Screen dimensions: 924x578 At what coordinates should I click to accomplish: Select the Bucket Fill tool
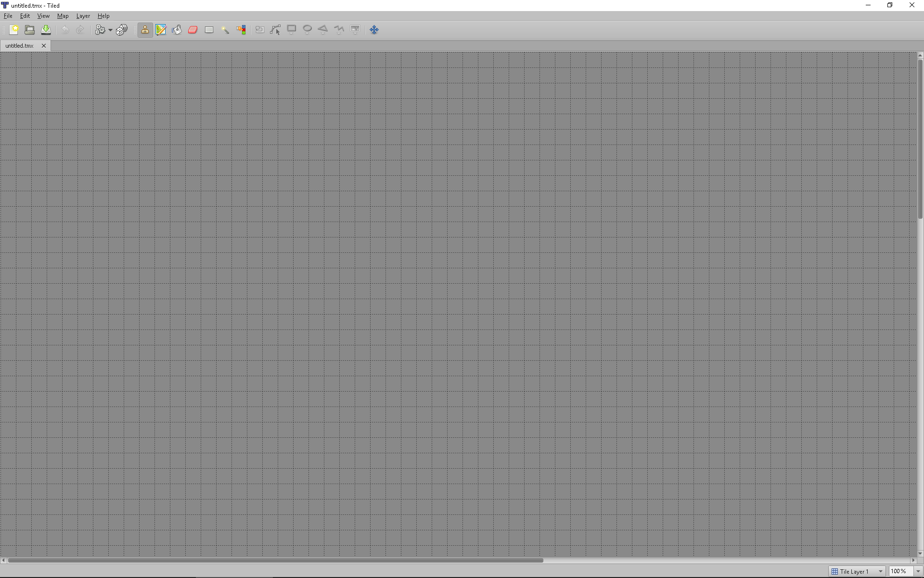[177, 30]
